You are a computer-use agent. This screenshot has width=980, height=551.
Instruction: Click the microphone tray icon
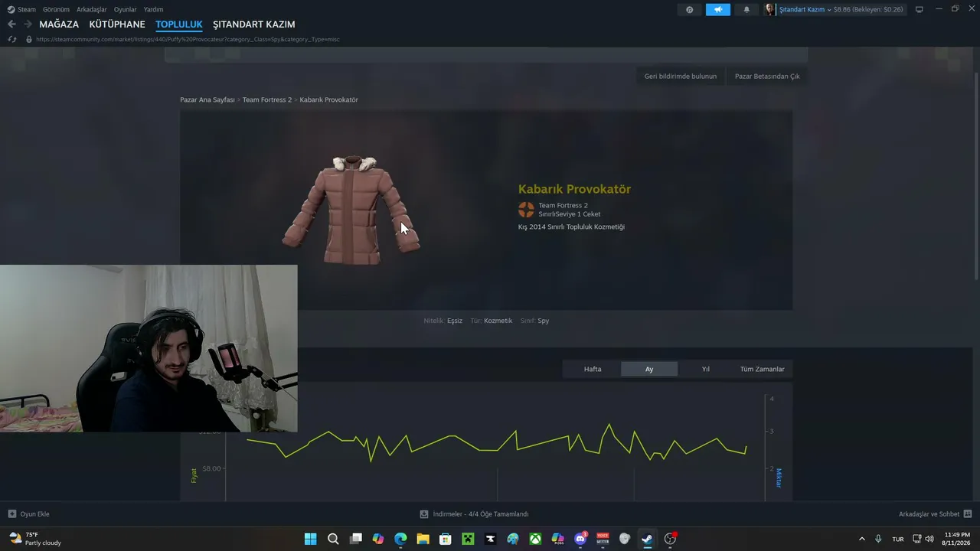(x=878, y=539)
